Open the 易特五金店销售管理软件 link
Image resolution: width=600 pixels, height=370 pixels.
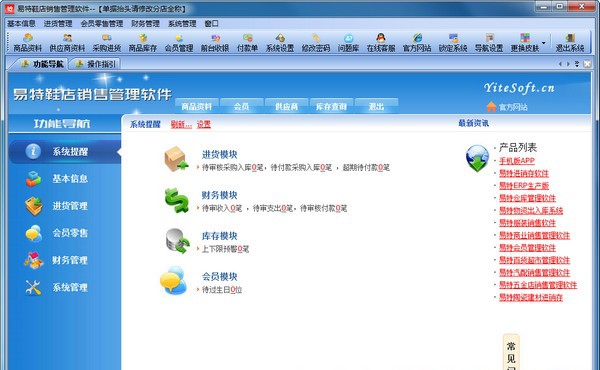[x=538, y=285]
